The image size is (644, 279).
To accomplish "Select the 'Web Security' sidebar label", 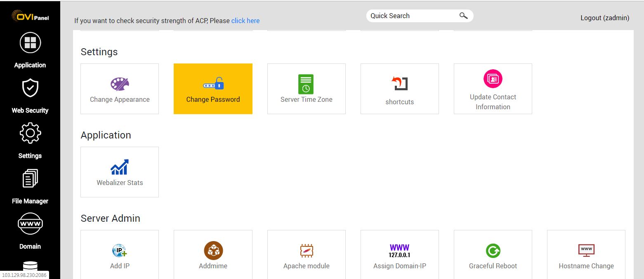I will click(30, 110).
